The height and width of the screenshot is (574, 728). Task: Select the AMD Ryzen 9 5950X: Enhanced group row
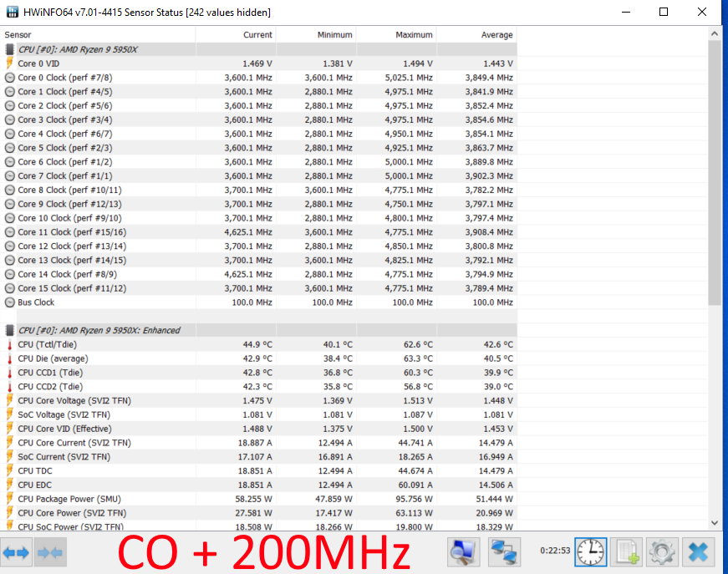258,330
